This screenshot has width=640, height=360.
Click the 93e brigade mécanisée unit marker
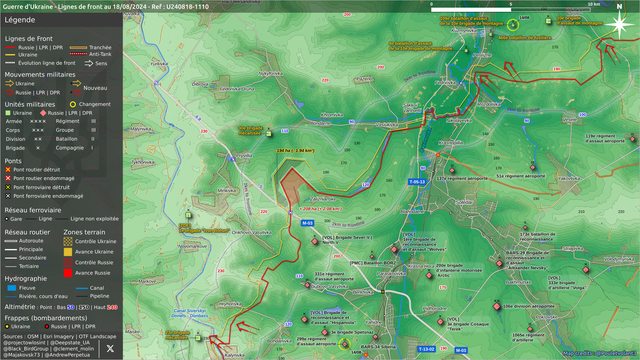269,133
